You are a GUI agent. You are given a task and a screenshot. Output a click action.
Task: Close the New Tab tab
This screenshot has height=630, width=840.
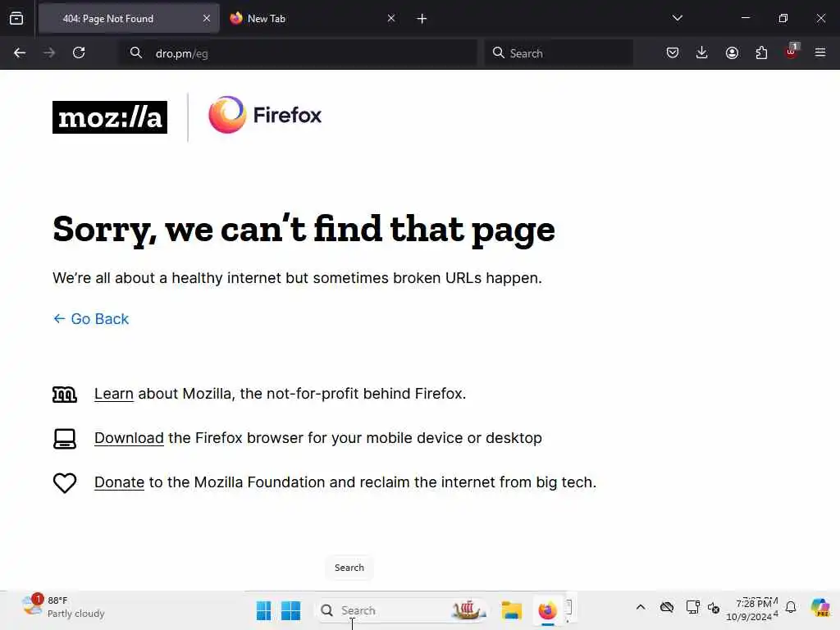[x=391, y=18]
